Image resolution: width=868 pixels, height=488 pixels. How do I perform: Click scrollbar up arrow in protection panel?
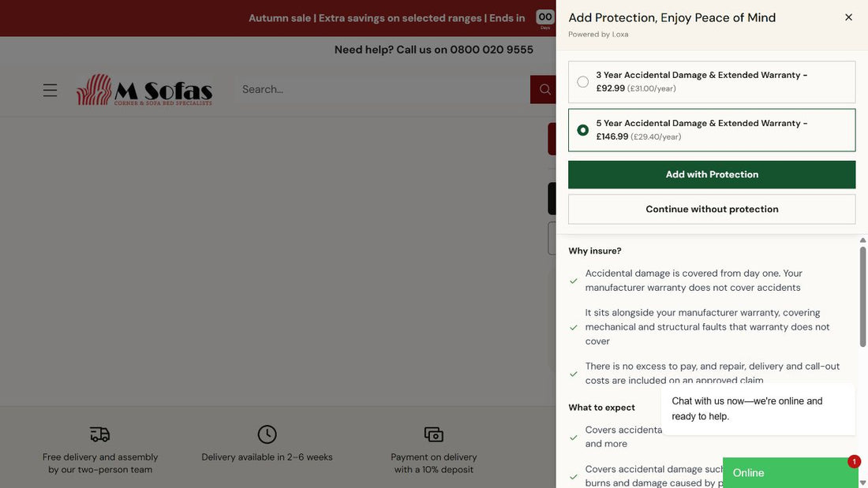(862, 240)
